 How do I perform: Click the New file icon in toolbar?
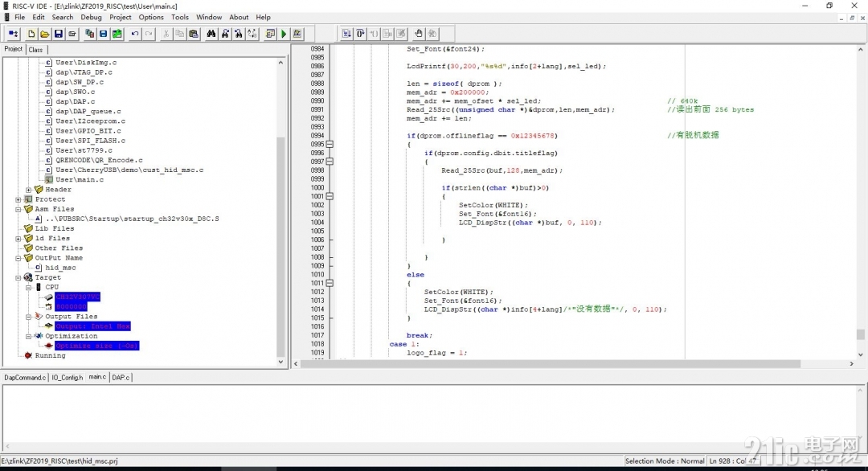[x=31, y=34]
